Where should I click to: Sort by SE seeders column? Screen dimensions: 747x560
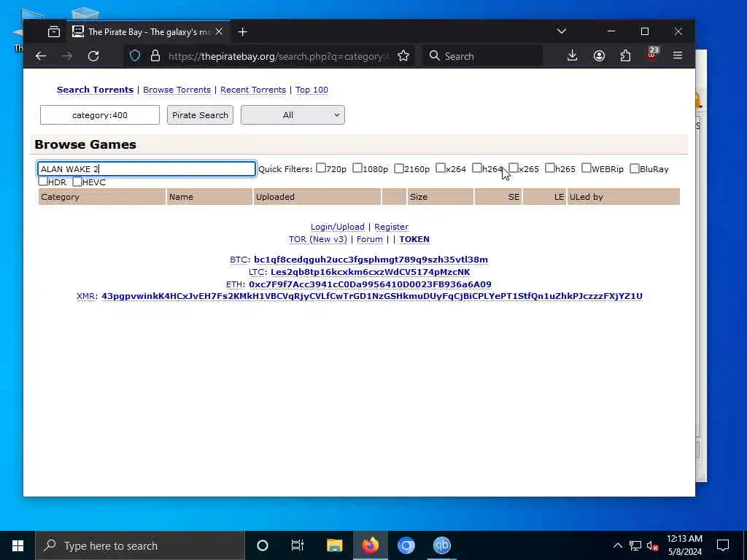[x=498, y=197]
